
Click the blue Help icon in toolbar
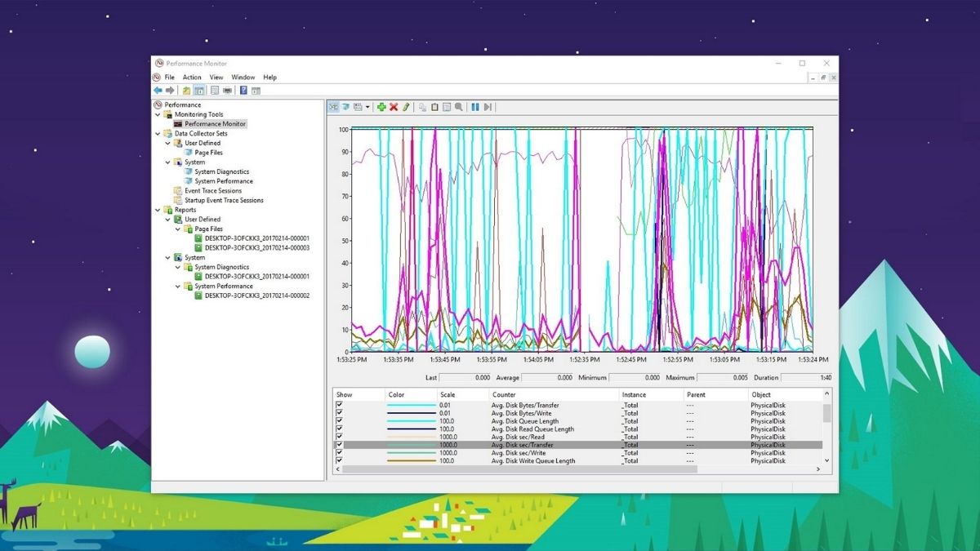[243, 91]
